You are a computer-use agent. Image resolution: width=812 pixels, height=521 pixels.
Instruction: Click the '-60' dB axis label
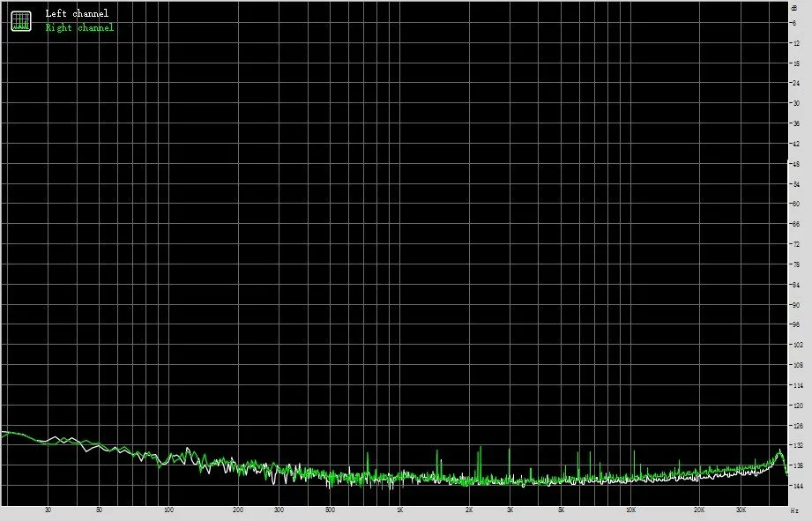795,204
